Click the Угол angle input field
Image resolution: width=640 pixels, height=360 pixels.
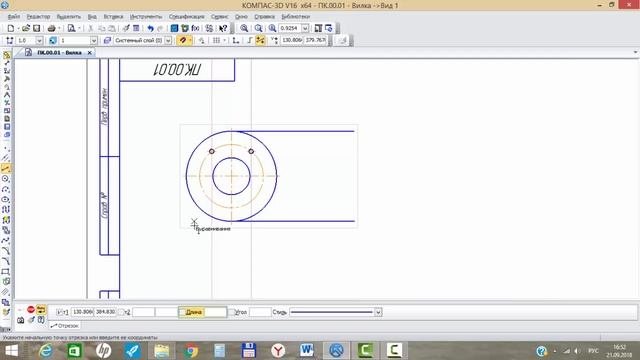coord(260,312)
